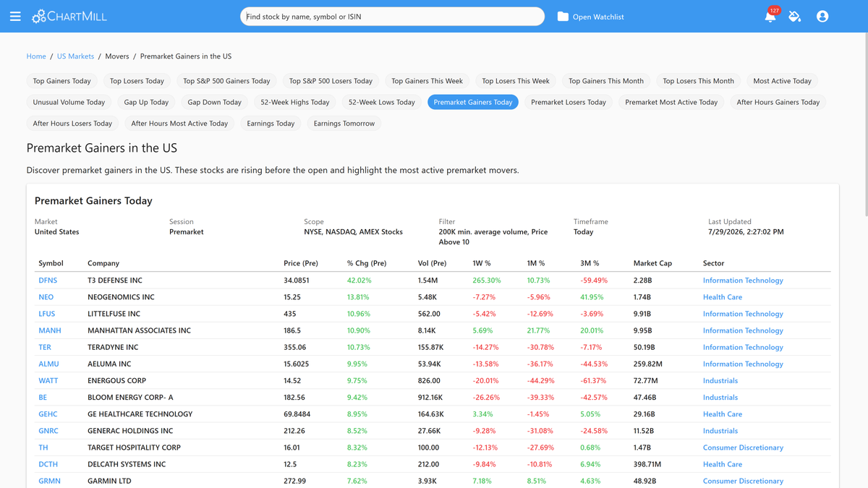This screenshot has height=488, width=868.
Task: Open the MANH ticker link
Action: tap(50, 330)
